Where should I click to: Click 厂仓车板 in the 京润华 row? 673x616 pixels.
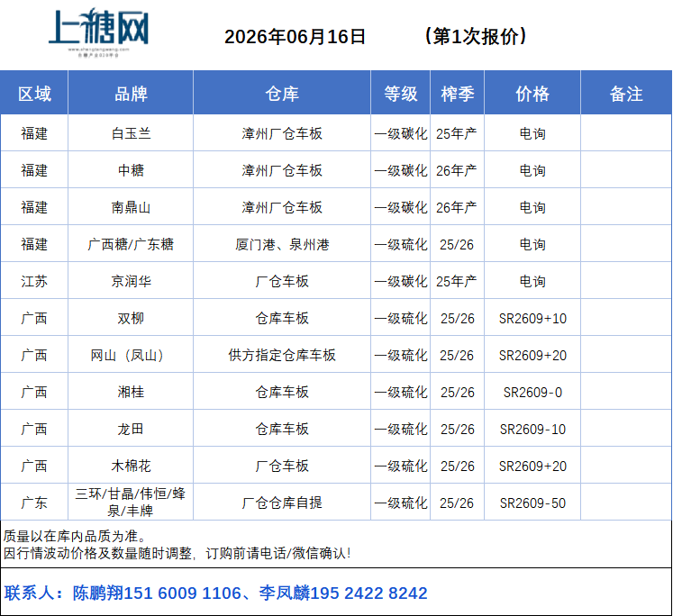click(282, 281)
